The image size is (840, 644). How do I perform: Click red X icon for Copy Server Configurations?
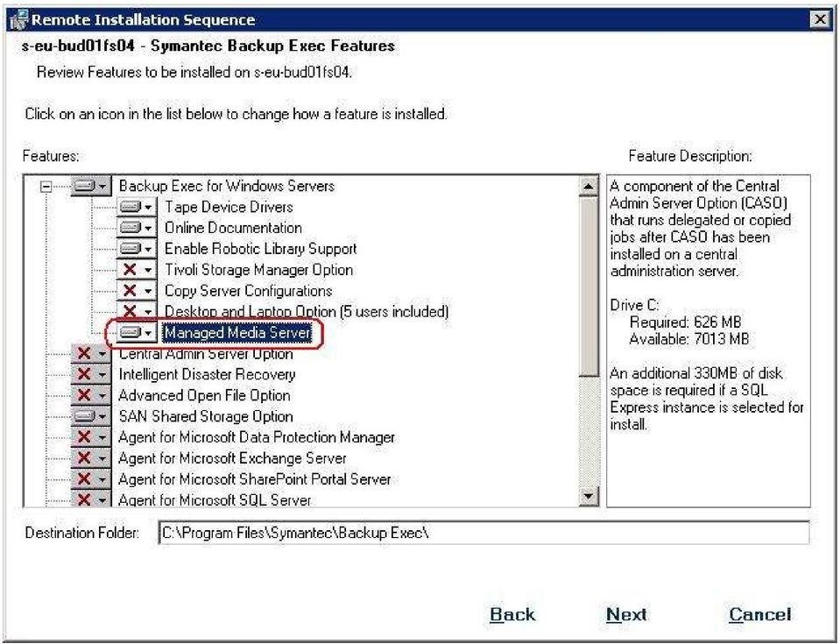(130, 291)
